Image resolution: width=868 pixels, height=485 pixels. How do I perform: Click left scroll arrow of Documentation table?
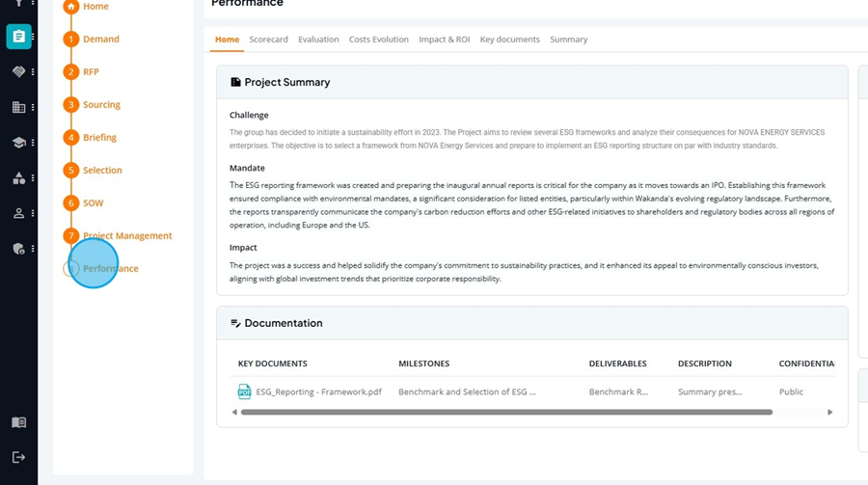tap(234, 412)
